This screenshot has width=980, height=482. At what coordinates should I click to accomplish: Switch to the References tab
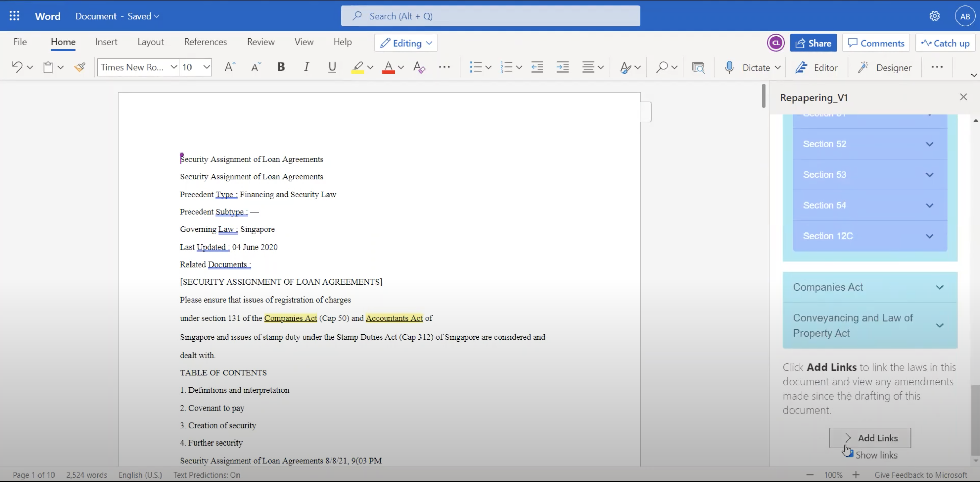tap(205, 42)
